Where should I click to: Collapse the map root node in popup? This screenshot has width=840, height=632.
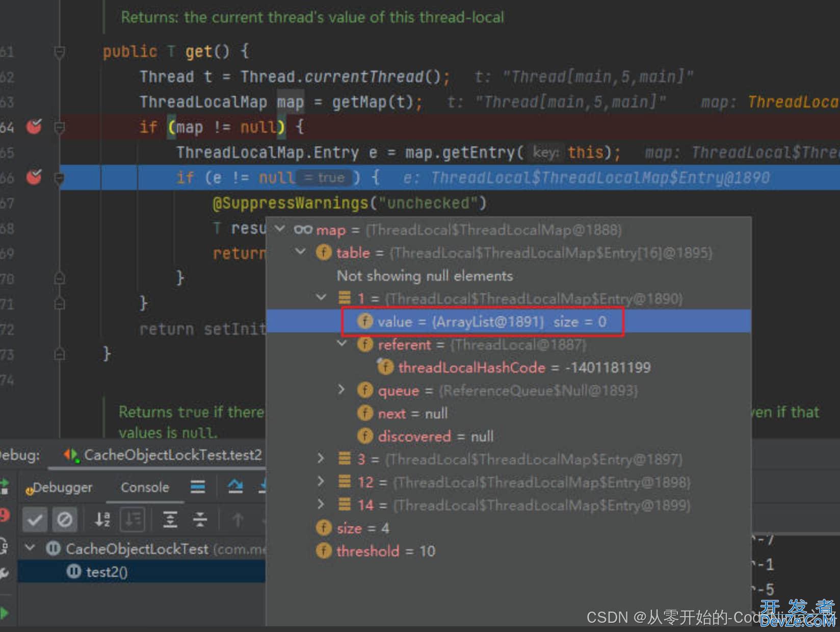(280, 229)
